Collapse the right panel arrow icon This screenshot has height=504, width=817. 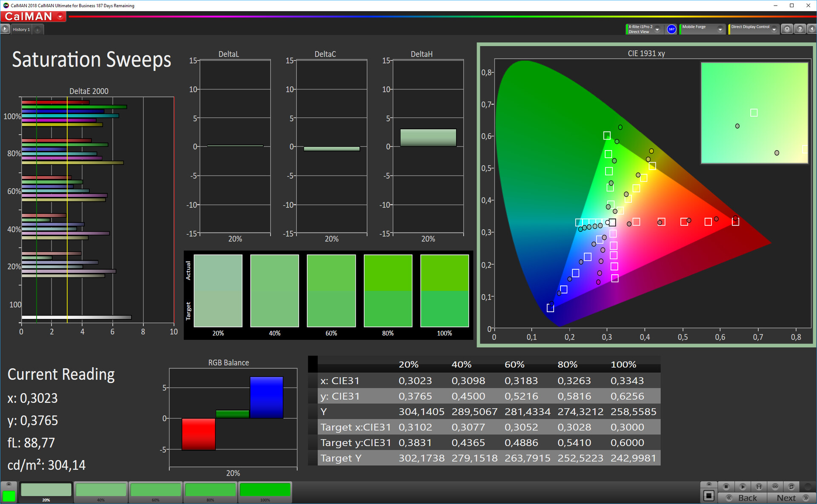(x=811, y=29)
